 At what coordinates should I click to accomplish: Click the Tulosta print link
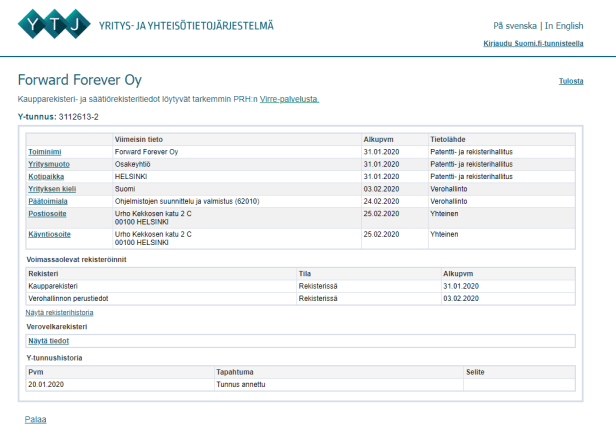571,81
